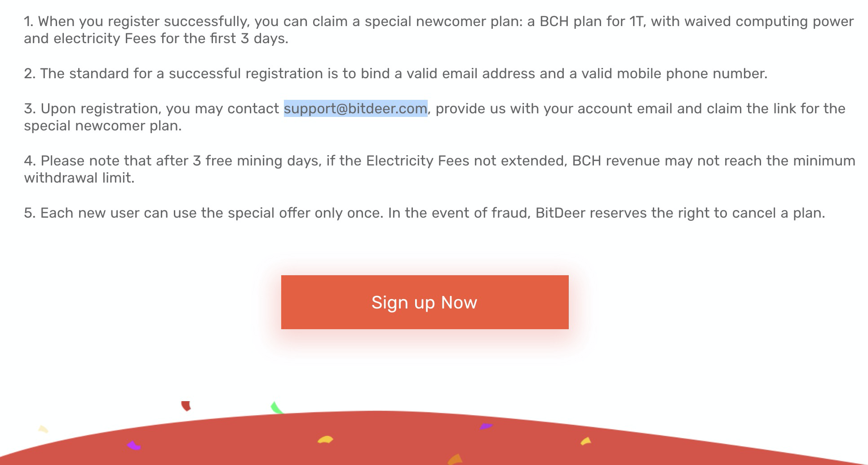Image resolution: width=868 pixels, height=465 pixels.
Task: Click the words 'withdrawal limit' in rule 4
Action: coord(79,178)
